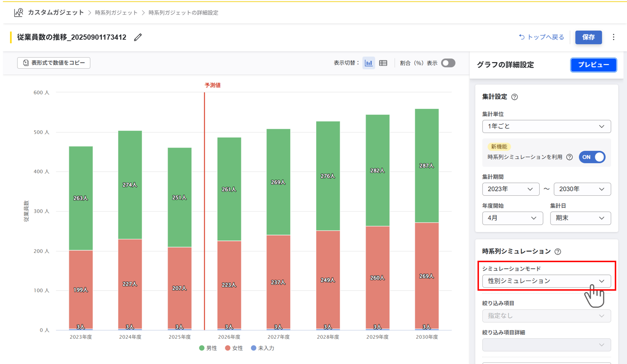This screenshot has height=364, width=627.
Task: Expand the 2023年 start year dropdown
Action: click(510, 189)
